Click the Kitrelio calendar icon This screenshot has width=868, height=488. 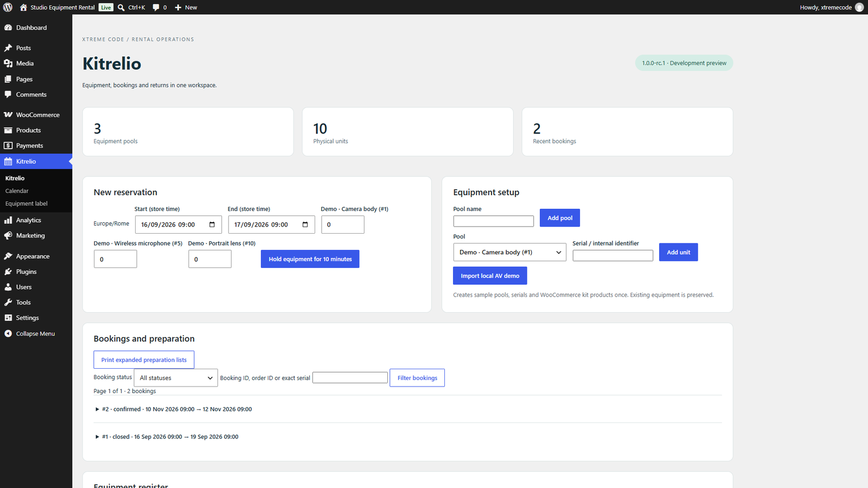(8, 162)
